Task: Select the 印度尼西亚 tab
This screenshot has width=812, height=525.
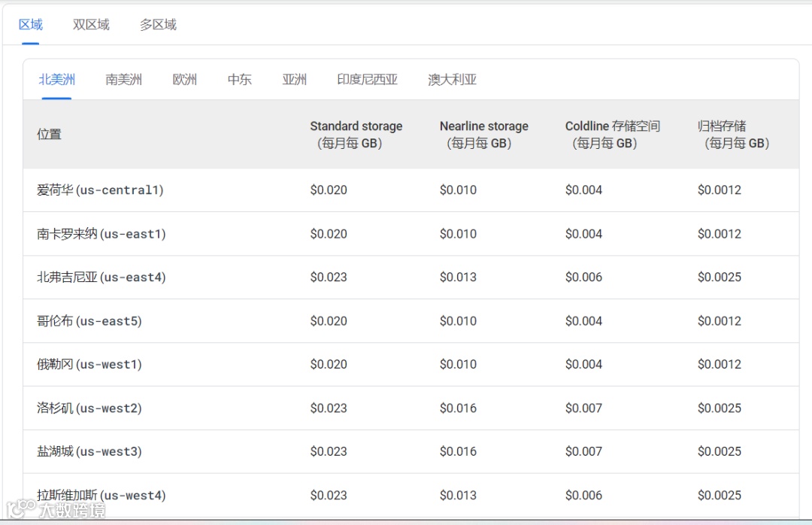Action: tap(368, 80)
